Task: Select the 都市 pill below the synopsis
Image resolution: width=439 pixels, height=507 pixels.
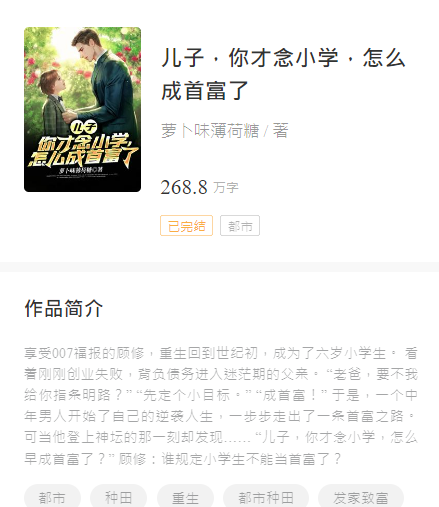Action: [x=52, y=497]
